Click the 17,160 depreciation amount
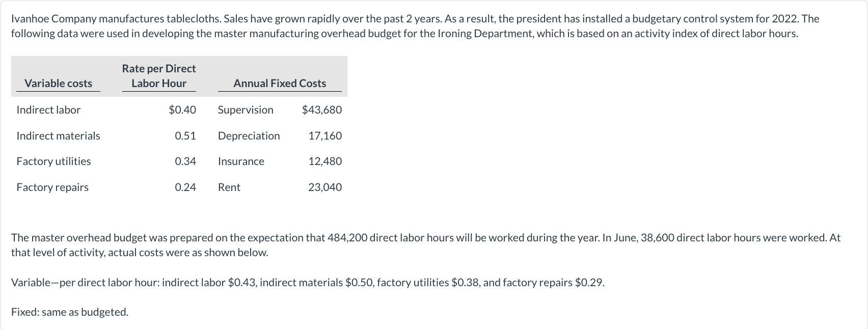868x329 pixels. [x=325, y=135]
